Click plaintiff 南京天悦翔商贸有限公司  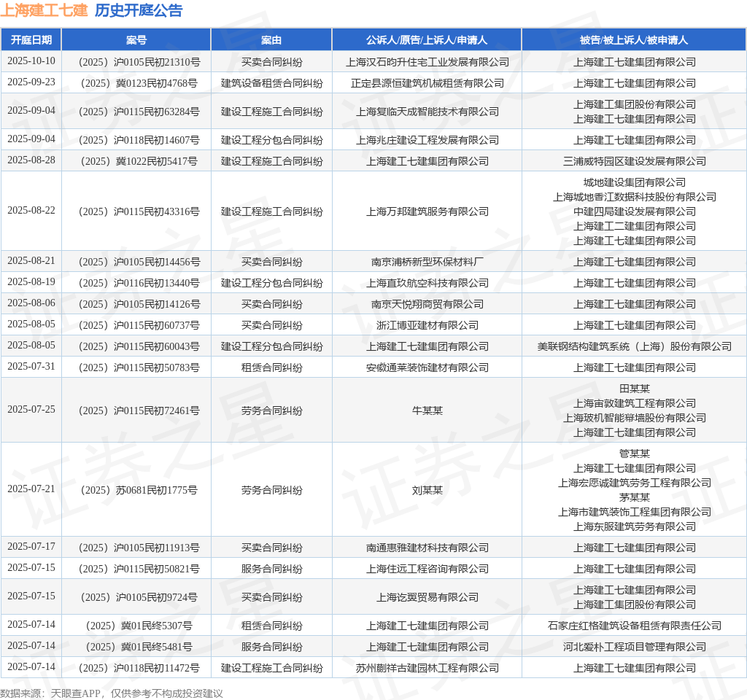pyautogui.click(x=427, y=304)
